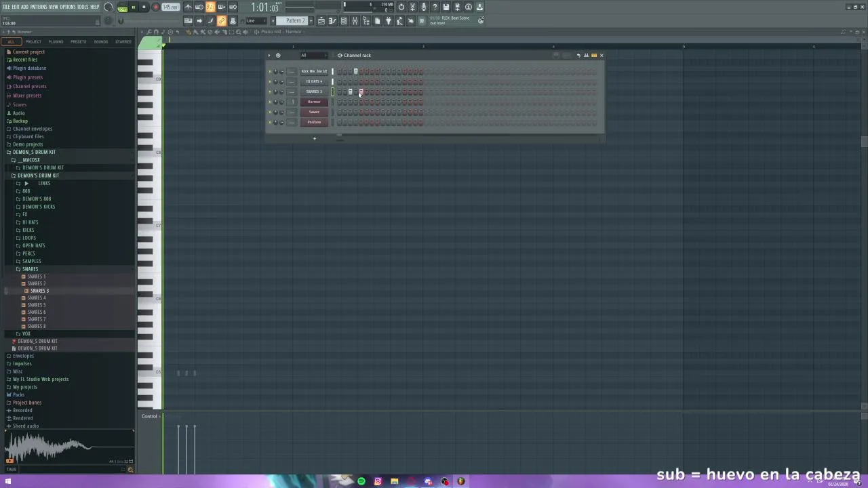Click the help question mark icon
The height and width of the screenshot is (488, 868).
coord(435,7)
